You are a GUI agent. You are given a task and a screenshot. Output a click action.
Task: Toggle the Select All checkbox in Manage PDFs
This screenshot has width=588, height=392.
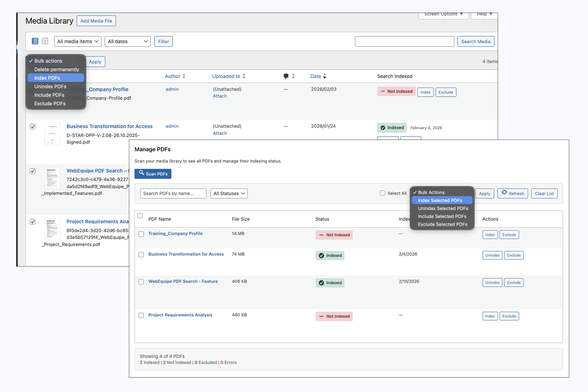point(382,193)
